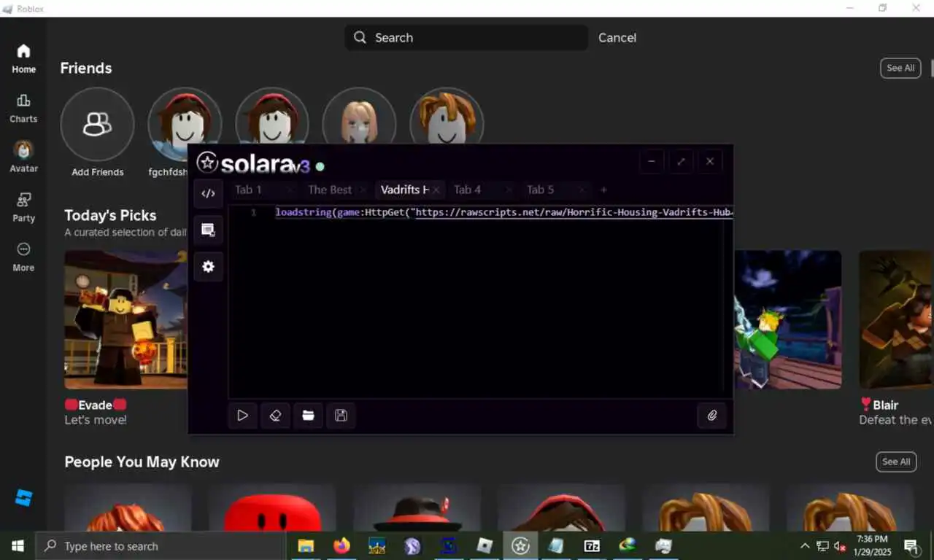The height and width of the screenshot is (560, 934).
Task: Go to Home in the Roblox sidebar
Action: click(23, 58)
